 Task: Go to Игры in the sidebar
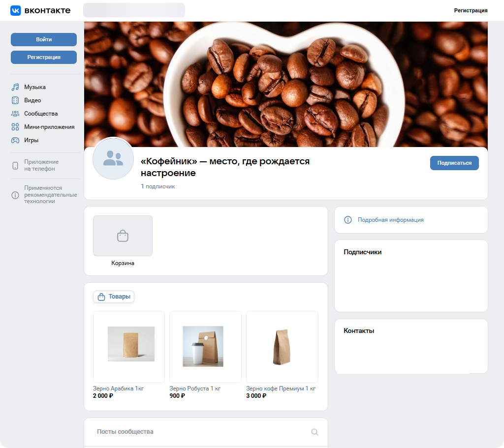pos(31,140)
